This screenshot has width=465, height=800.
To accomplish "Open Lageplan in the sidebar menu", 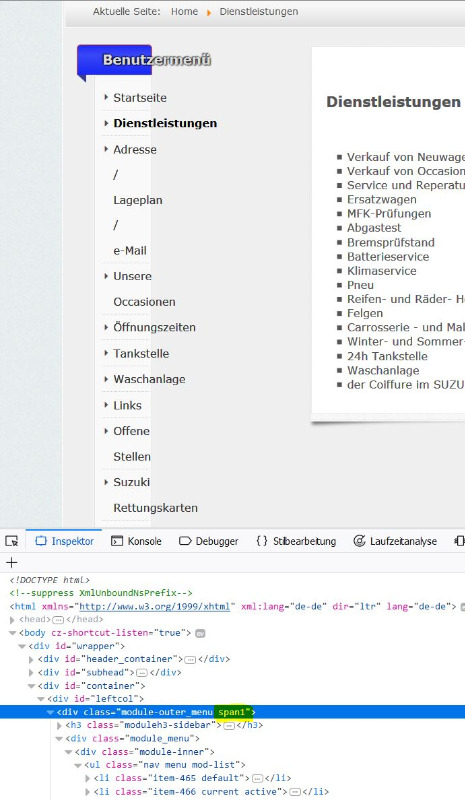I will pos(138,200).
